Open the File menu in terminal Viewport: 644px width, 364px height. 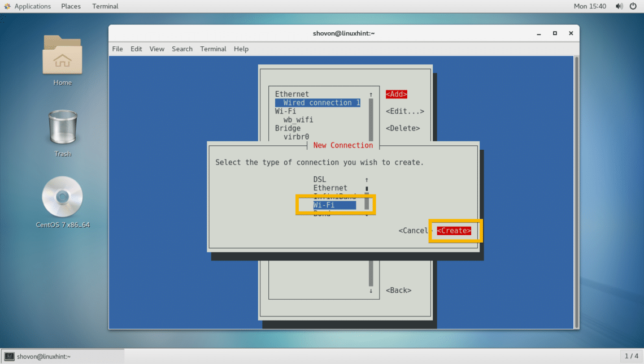click(118, 49)
